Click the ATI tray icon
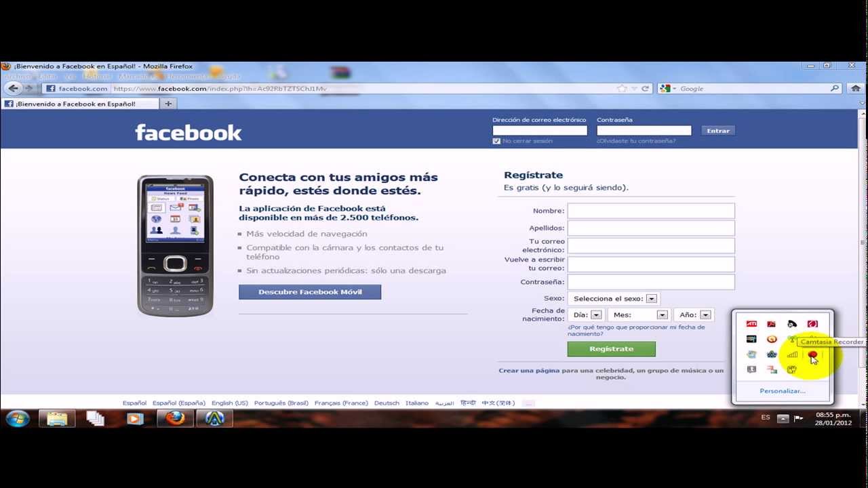The height and width of the screenshot is (488, 868). (x=751, y=324)
